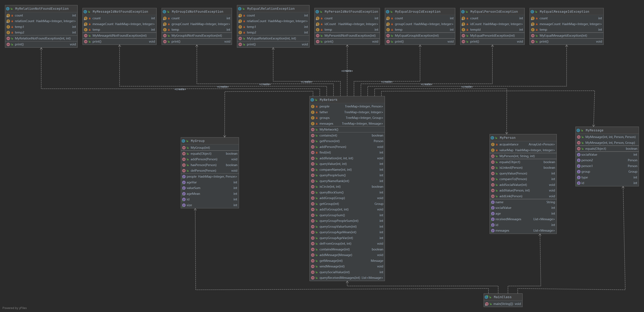This screenshot has height=312, width=644.
Task: Select the queryGroupAgeVar(int) method row
Action: 336,238
